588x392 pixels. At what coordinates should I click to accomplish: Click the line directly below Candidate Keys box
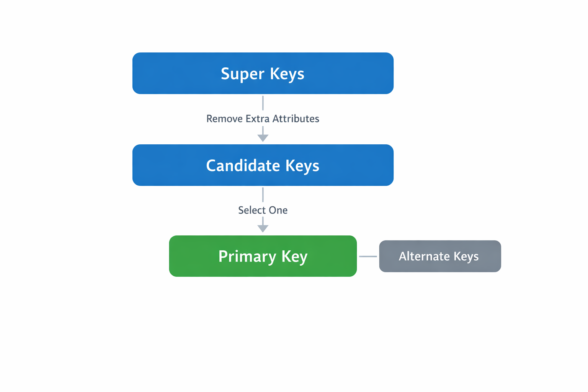point(263,194)
